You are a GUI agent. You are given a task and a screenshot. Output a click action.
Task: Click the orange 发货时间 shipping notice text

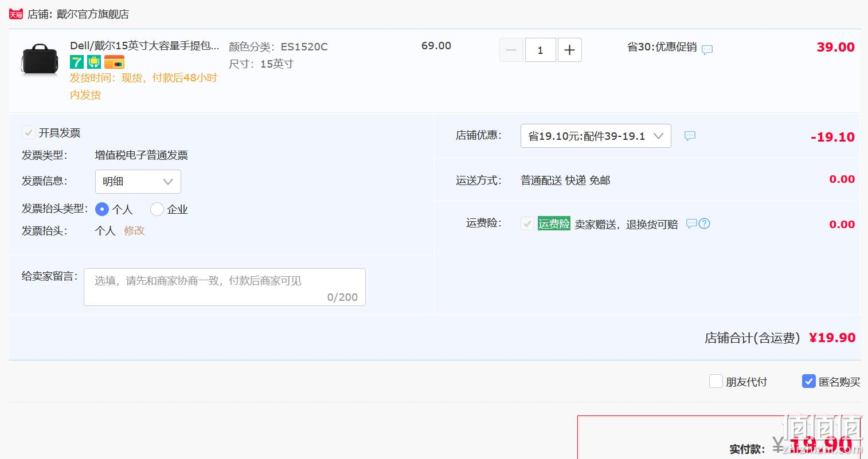pos(143,86)
